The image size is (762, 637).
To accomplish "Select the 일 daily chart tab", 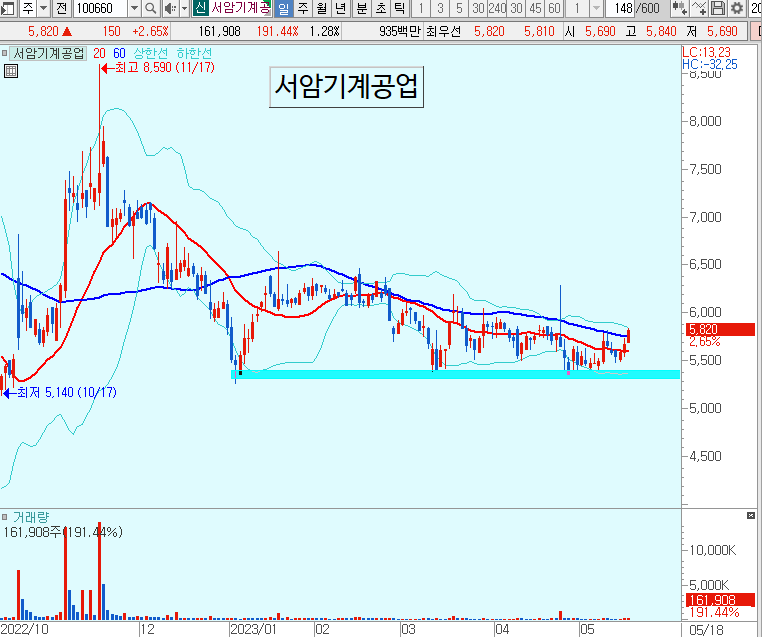I will point(283,8).
